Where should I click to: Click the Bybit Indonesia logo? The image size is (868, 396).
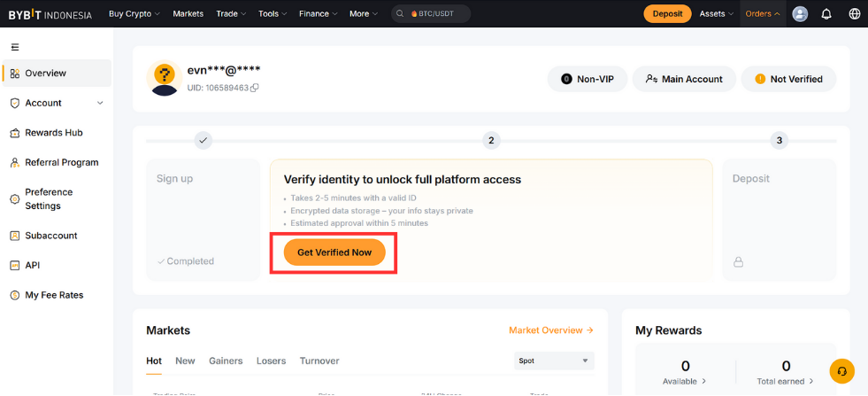(50, 14)
